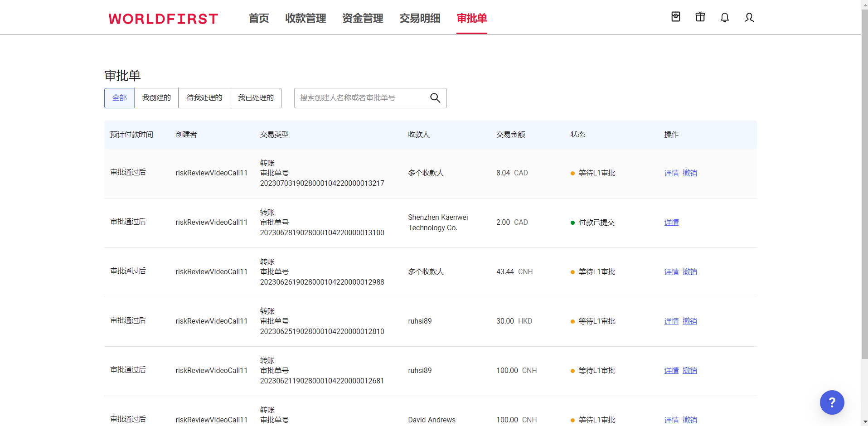Show 我已处理的 approvals

256,98
